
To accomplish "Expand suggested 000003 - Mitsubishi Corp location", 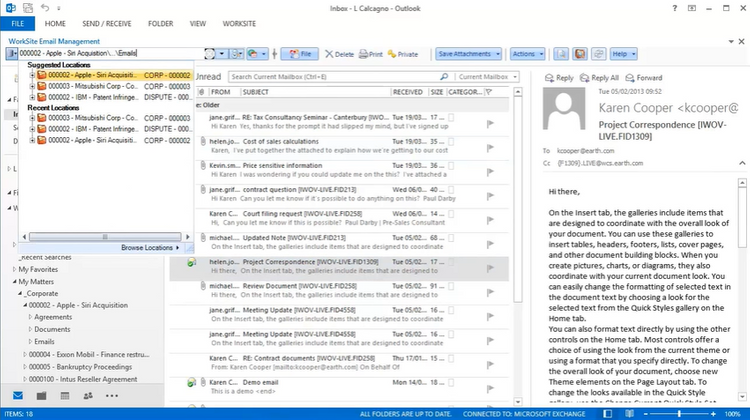I will click(32, 87).
